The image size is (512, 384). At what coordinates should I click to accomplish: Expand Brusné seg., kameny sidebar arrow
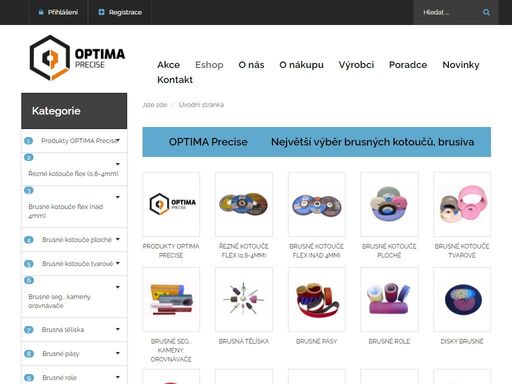118,287
